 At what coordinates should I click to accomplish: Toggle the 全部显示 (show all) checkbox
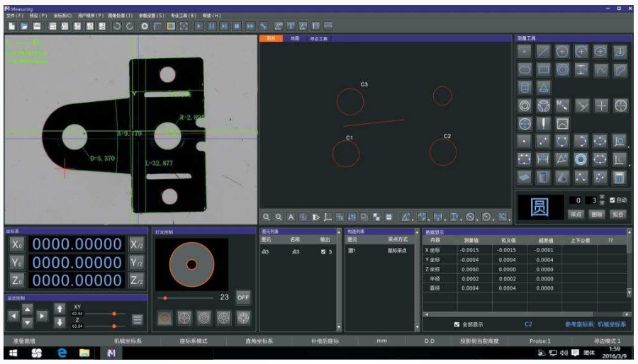coord(457,325)
